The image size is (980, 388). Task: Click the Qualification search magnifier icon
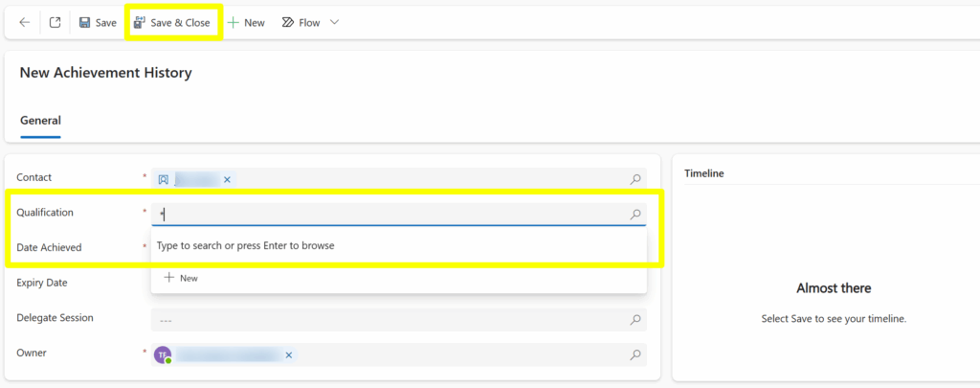pyautogui.click(x=635, y=215)
